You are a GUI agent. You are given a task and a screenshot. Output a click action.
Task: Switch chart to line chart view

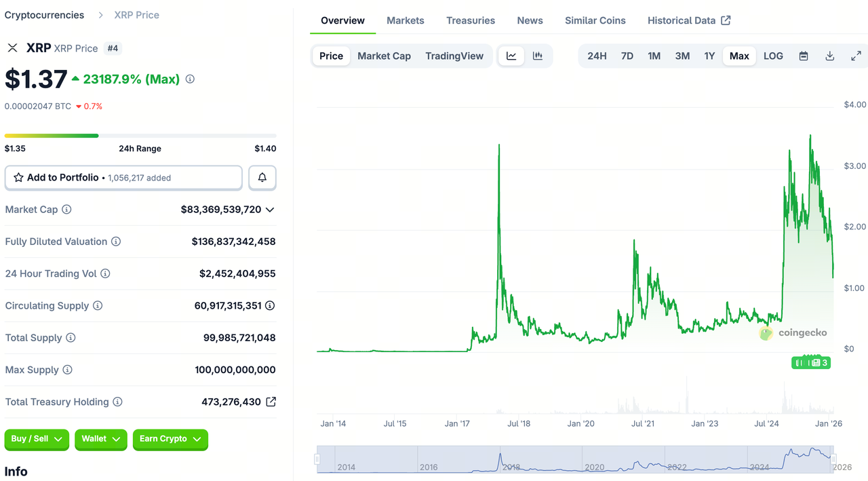pyautogui.click(x=511, y=56)
